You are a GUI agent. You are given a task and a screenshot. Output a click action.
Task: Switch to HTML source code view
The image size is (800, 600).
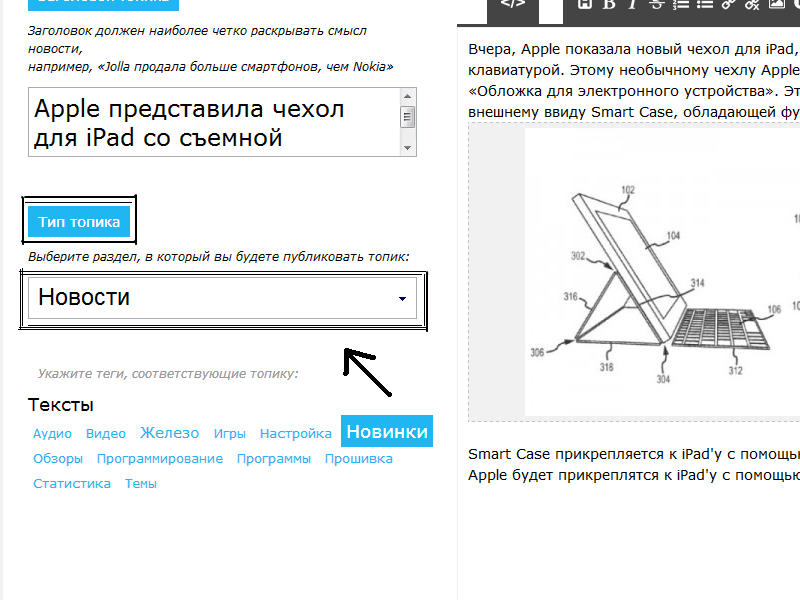(513, 4)
